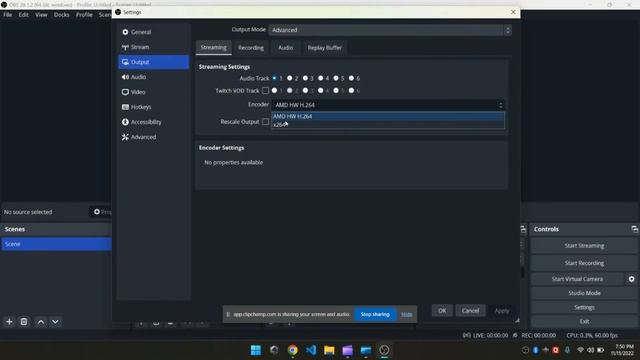Close the Settings dialog
This screenshot has height=360, width=640.
[513, 12]
